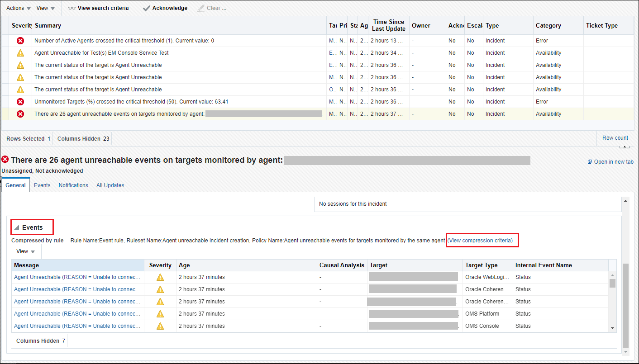Viewport: 639px width, 364px height.
Task: Switch to the Notifications tab
Action: pyautogui.click(x=73, y=185)
